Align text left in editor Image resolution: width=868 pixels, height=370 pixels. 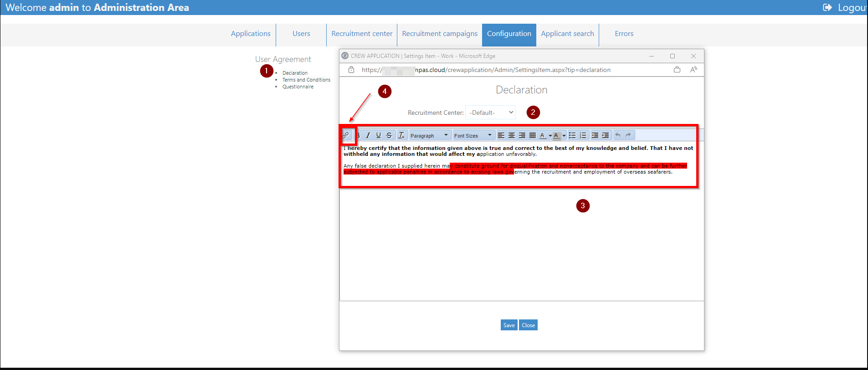pos(501,135)
